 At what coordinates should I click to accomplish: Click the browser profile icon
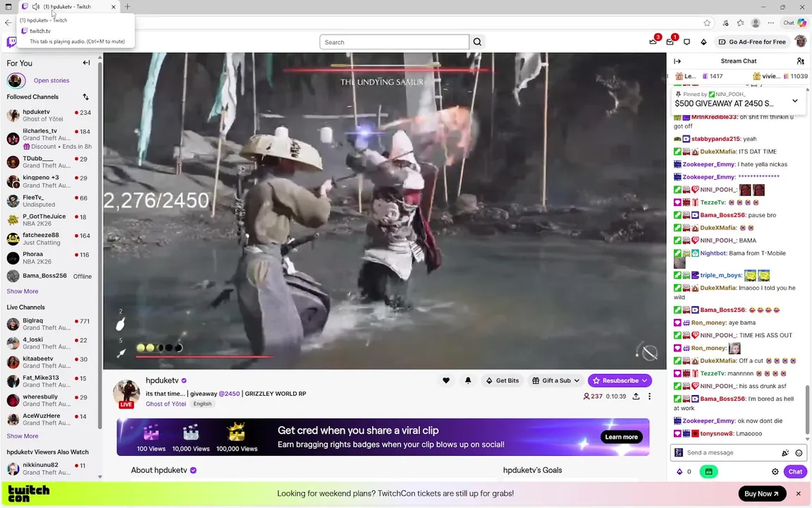point(756,23)
